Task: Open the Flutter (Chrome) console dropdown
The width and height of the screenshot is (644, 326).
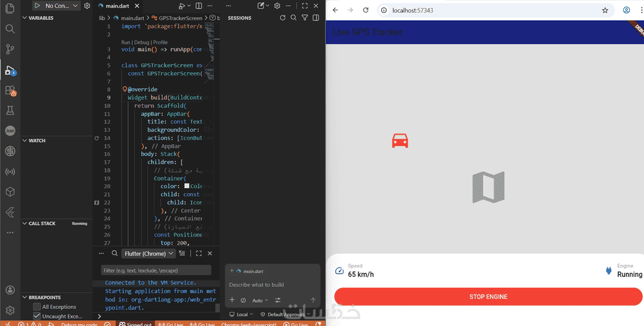Action: [148, 254]
